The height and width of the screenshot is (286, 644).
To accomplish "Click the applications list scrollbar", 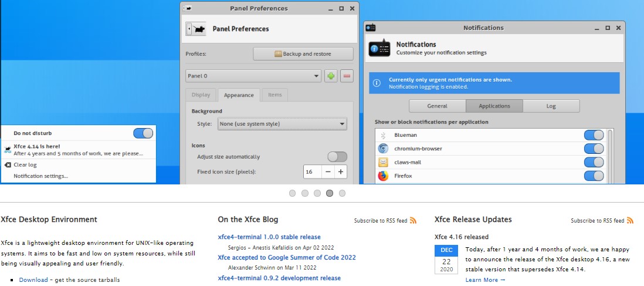I will [611, 156].
